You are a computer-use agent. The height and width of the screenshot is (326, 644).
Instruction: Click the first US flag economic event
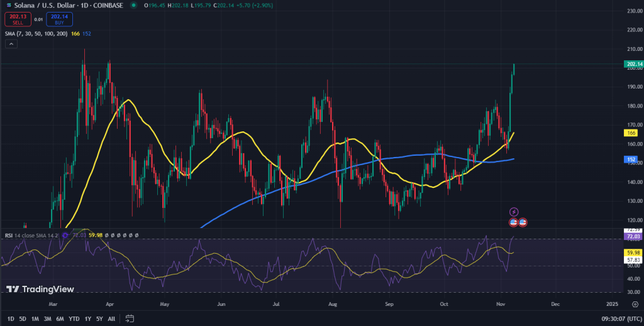click(513, 222)
